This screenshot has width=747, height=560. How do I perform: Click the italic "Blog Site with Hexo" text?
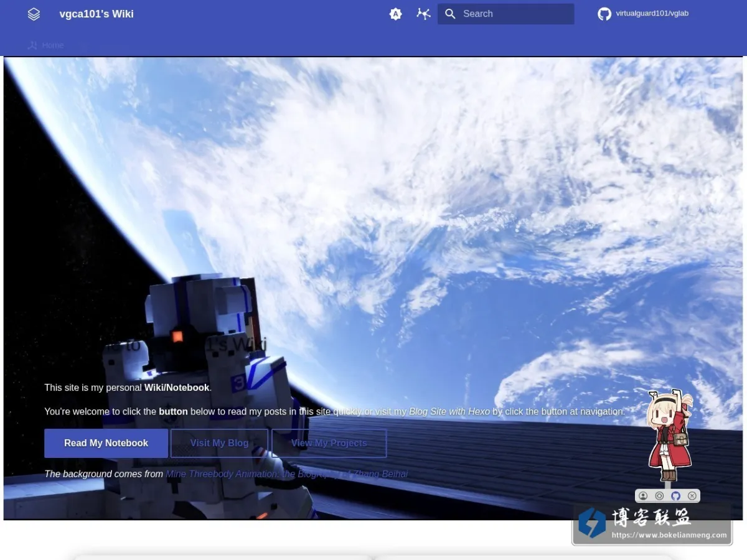449,411
